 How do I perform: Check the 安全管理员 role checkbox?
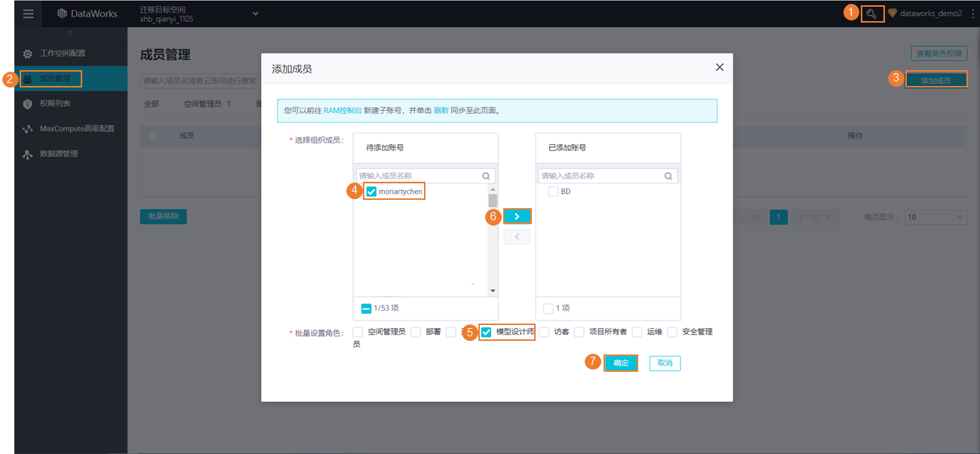coord(672,332)
